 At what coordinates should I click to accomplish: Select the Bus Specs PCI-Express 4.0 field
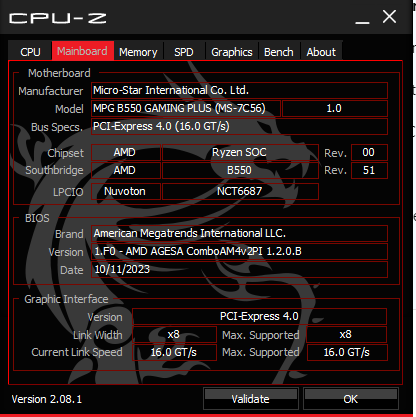(x=239, y=126)
